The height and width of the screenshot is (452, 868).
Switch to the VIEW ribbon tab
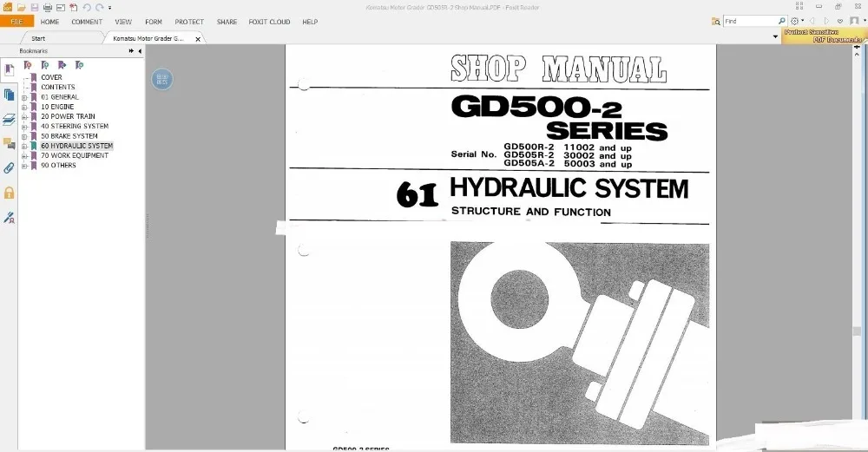[123, 22]
